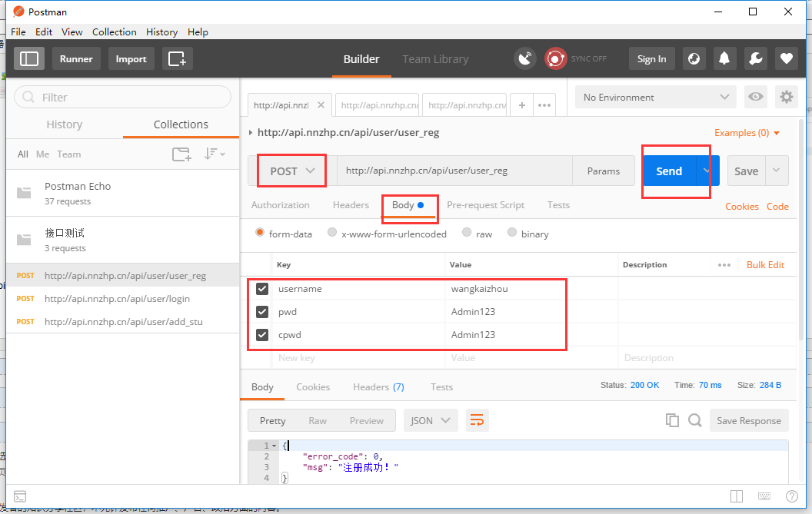Open the 接口测试 collection folder
This screenshot has height=514, width=812.
pyautogui.click(x=123, y=240)
